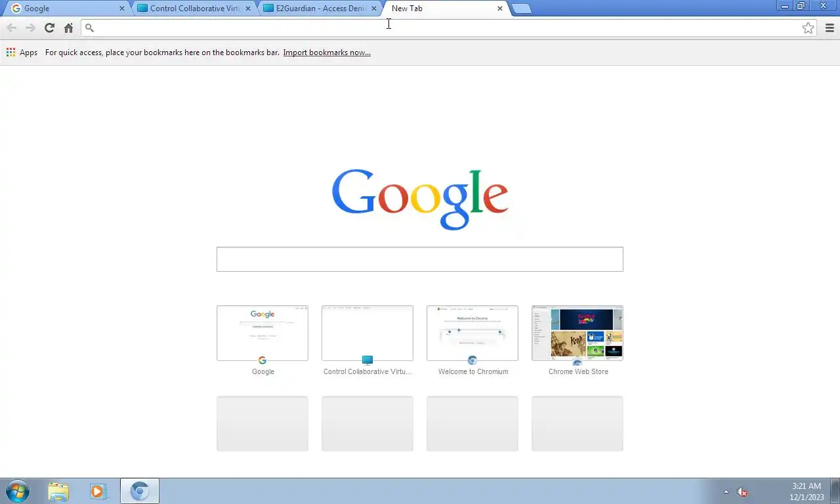Go forward using the Forward arrow
Viewport: 840px width, 504px height.
(30, 28)
